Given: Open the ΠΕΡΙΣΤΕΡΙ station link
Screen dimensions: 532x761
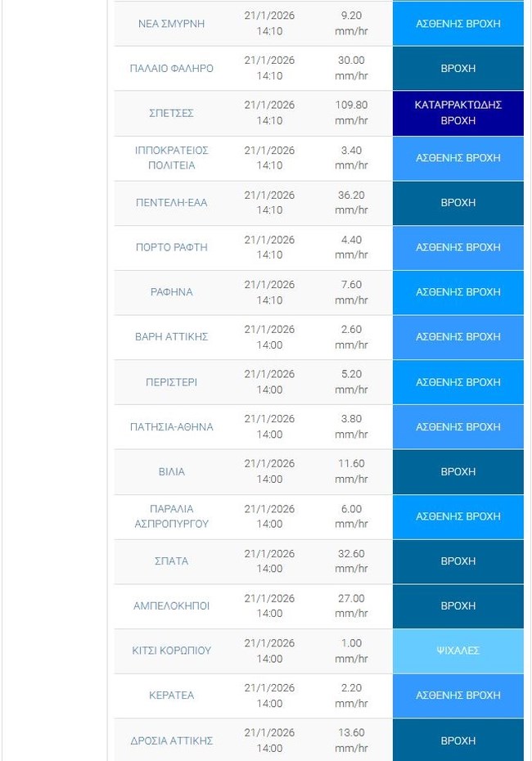Looking at the screenshot, I should (x=171, y=382).
